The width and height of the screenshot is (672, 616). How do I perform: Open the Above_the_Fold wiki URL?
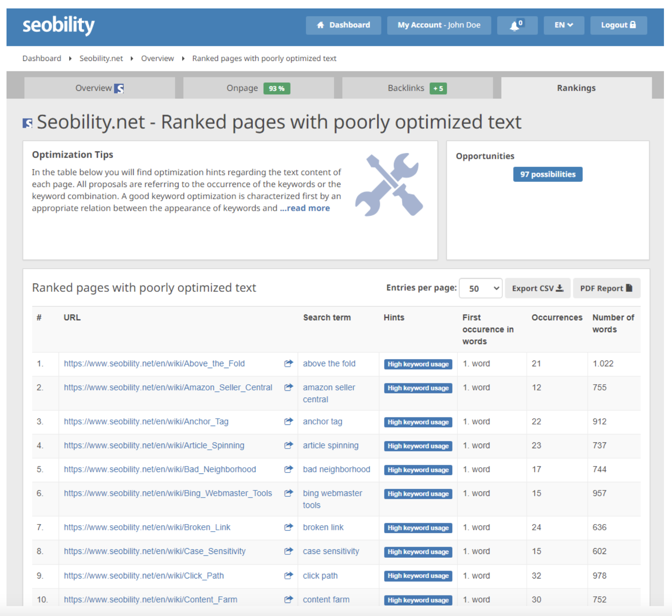(x=154, y=364)
